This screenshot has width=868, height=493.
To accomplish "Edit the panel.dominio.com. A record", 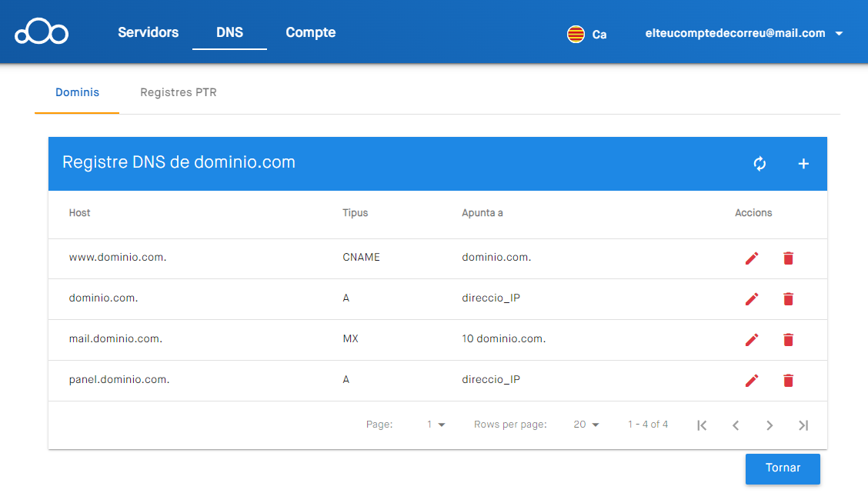I will click(x=752, y=380).
